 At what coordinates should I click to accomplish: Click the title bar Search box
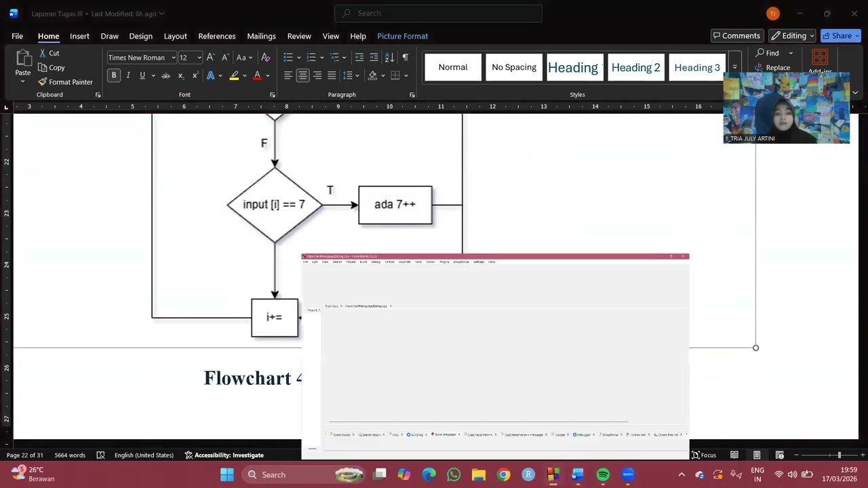438,13
